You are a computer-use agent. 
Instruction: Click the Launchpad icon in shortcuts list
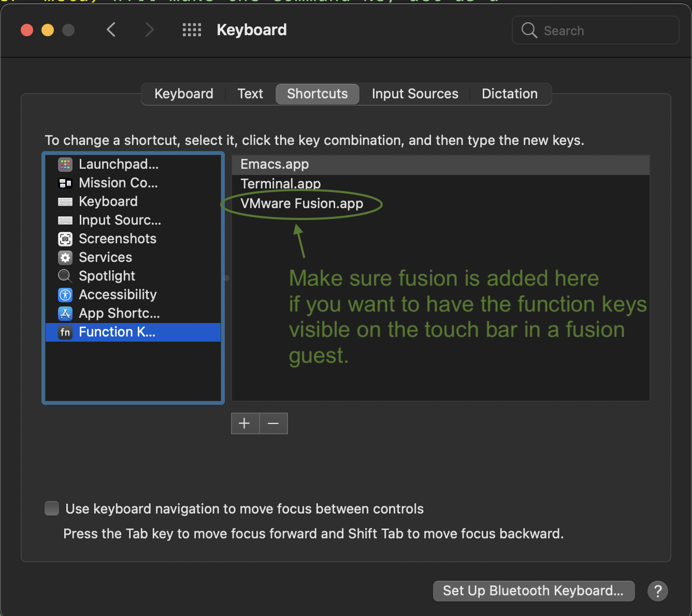65,165
